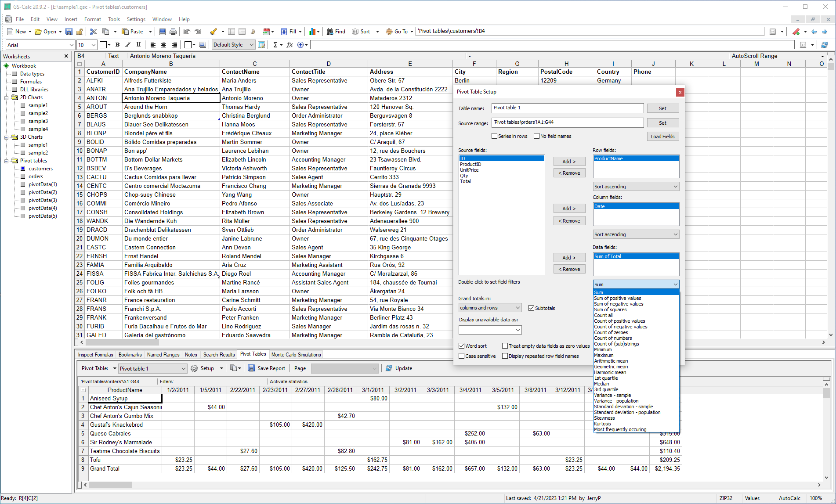Click the Copy icon next to Cut
The height and width of the screenshot is (504, 836).
(105, 32)
